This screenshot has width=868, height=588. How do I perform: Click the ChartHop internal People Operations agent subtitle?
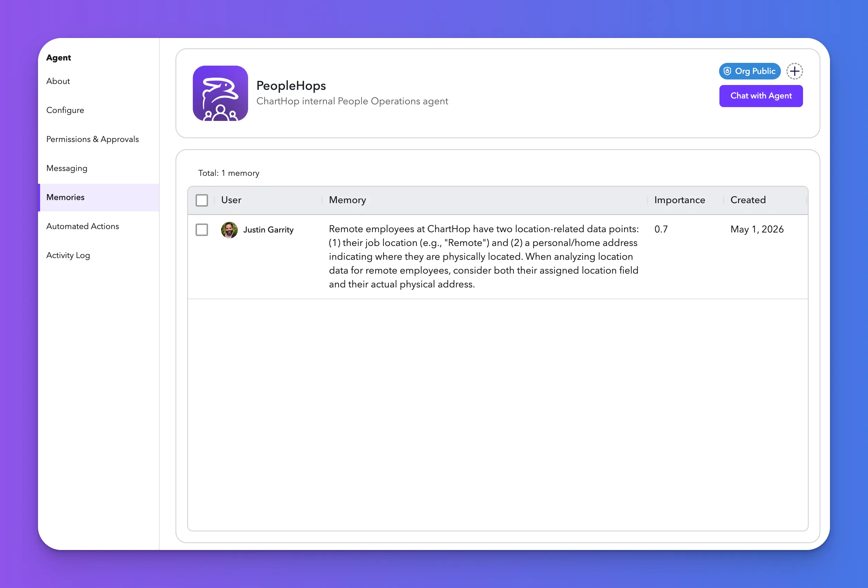pos(352,101)
